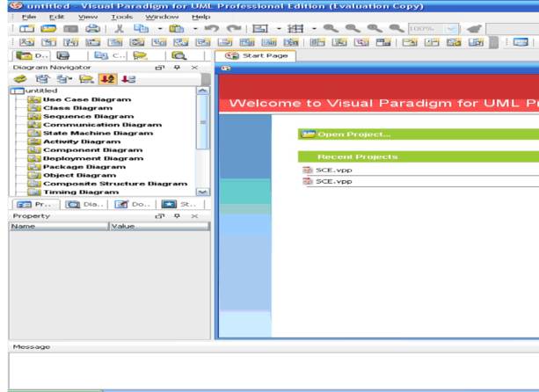Image resolution: width=539 pixels, height=392 pixels.
Task: Click the Print icon in the toolbar
Action: [92, 29]
